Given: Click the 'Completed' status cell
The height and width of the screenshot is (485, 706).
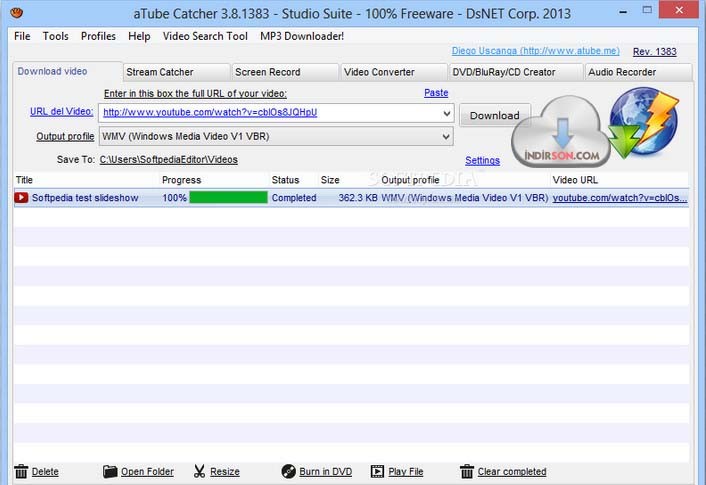Looking at the screenshot, I should (294, 198).
